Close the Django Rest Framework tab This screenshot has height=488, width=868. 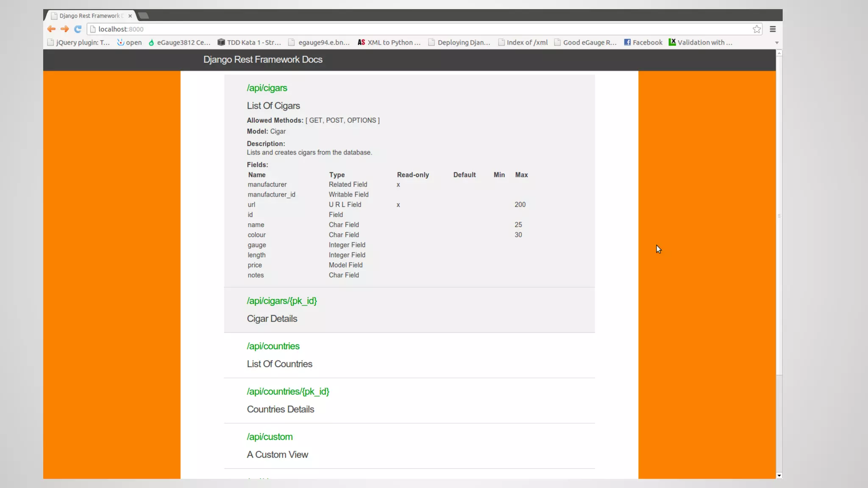pyautogui.click(x=130, y=16)
